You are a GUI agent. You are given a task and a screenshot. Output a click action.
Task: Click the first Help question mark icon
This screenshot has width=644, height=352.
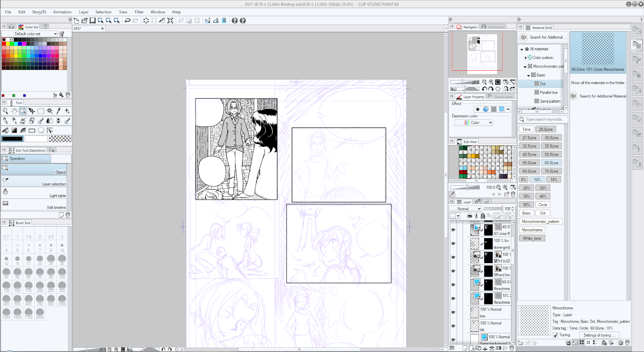click(x=235, y=21)
